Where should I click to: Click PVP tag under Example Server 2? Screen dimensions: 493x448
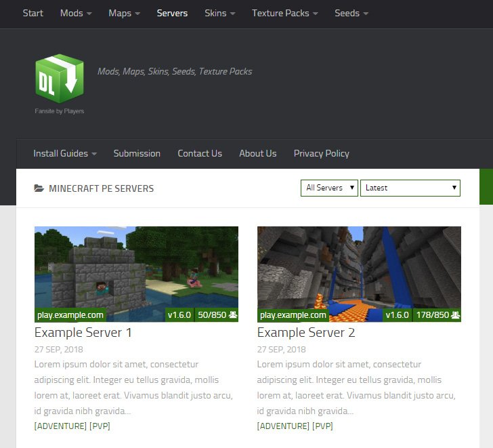(322, 426)
